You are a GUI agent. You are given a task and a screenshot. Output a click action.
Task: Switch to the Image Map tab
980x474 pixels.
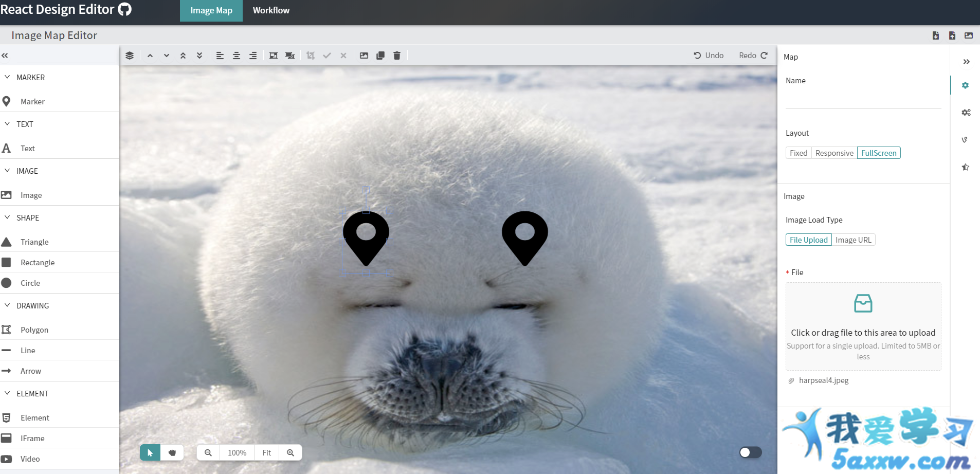[211, 11]
